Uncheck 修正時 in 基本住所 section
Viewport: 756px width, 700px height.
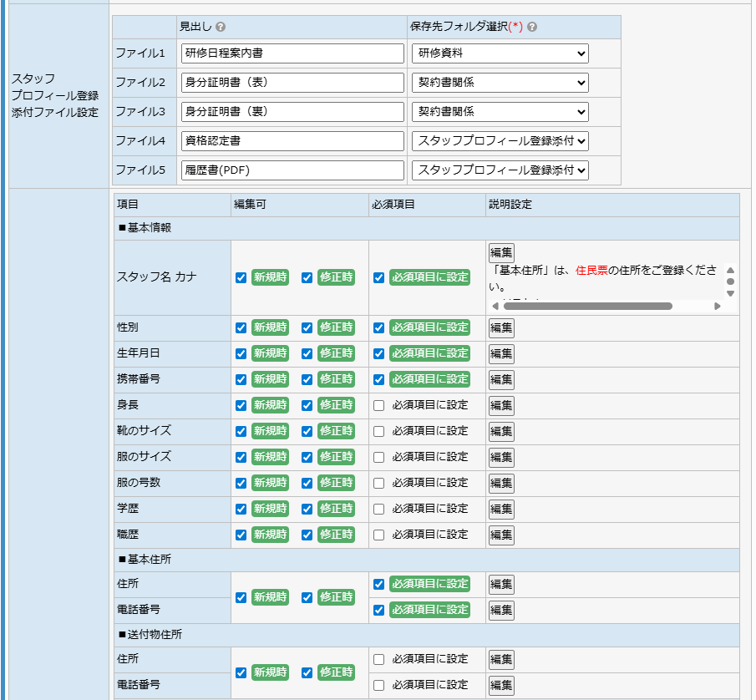[307, 598]
